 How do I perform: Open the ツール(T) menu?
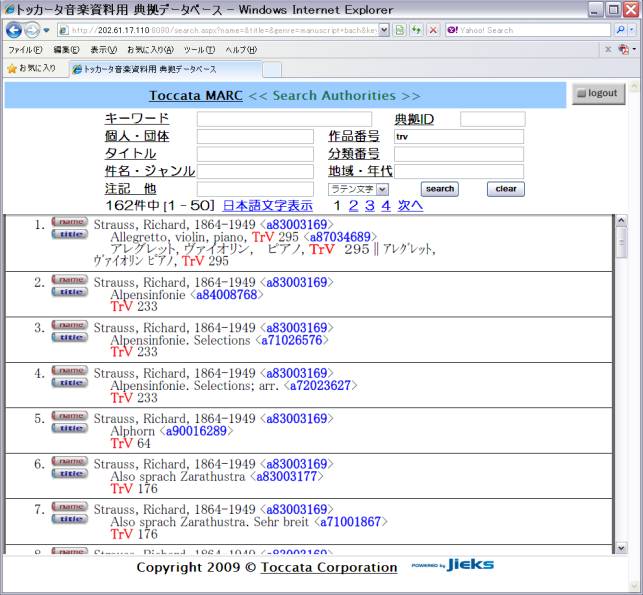pos(199,50)
